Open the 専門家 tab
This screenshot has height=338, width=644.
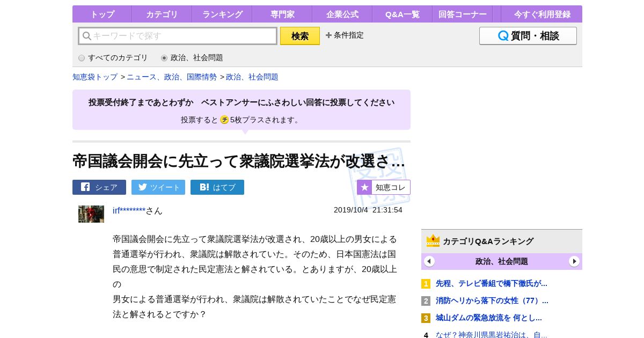pos(282,14)
